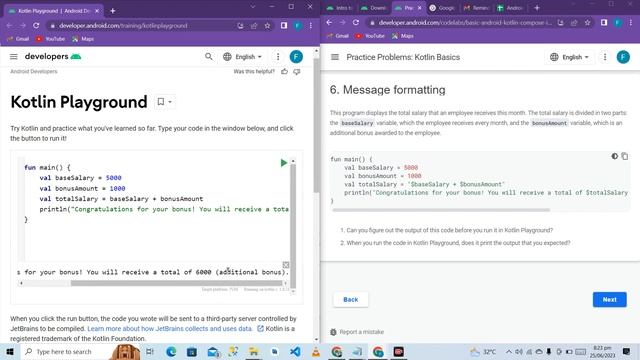
Task: Open a new tab in the right browser
Action: 537,8
